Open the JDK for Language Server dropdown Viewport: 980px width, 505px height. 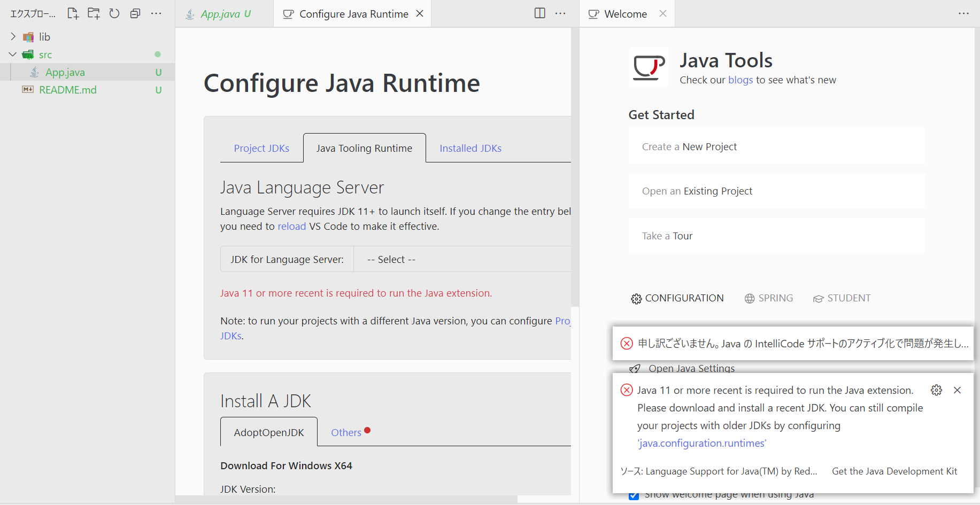[462, 259]
